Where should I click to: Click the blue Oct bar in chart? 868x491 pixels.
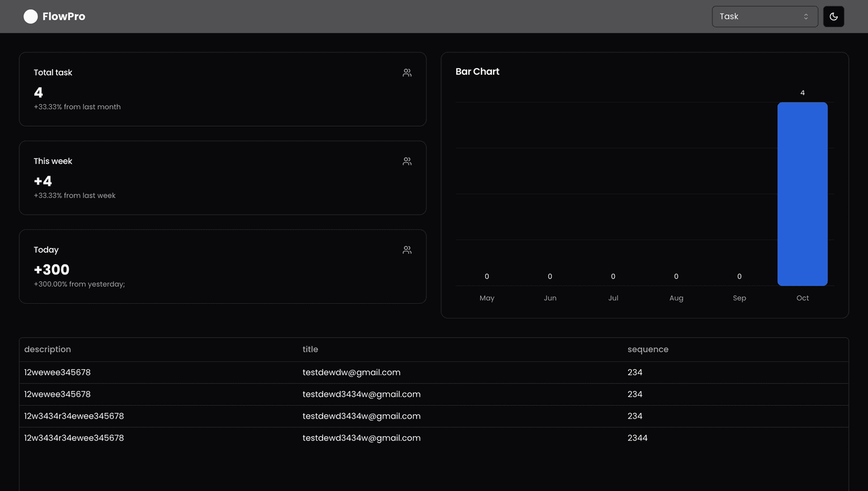[802, 194]
